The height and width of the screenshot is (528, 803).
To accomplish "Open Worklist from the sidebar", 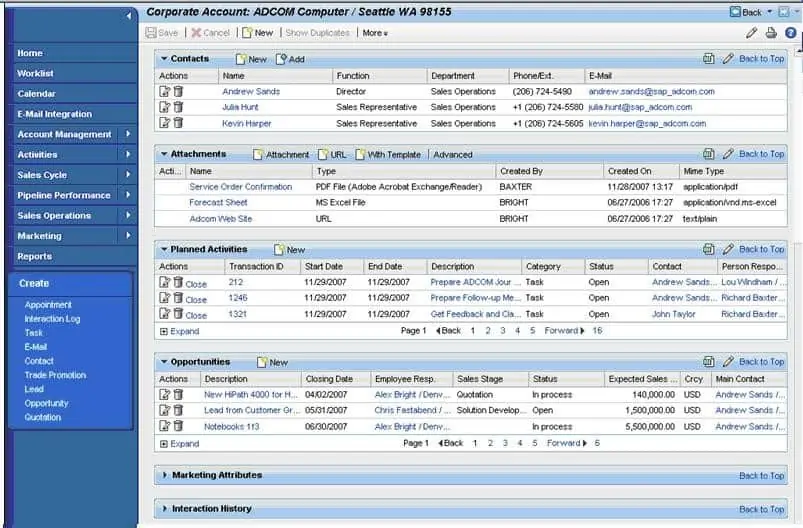I will [x=35, y=73].
